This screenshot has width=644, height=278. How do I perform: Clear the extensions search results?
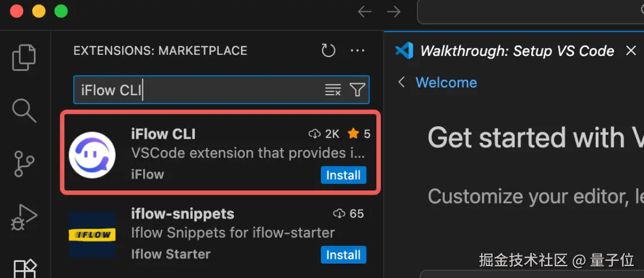[333, 90]
